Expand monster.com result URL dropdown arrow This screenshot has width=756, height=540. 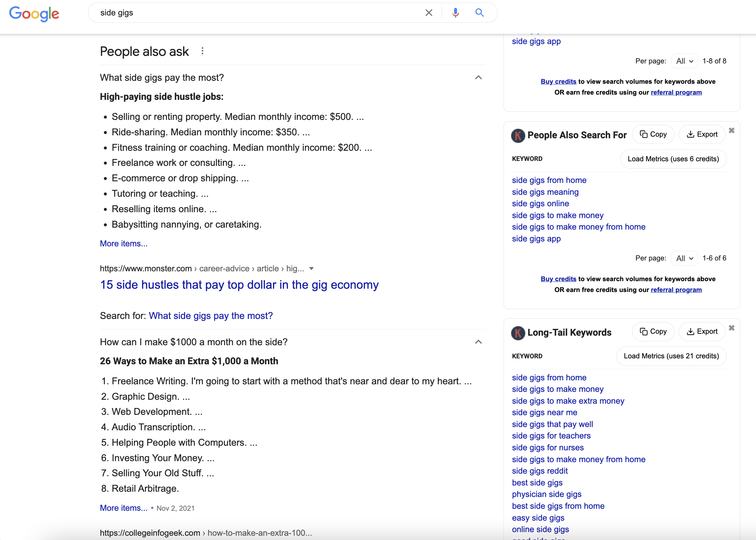pos(312,269)
